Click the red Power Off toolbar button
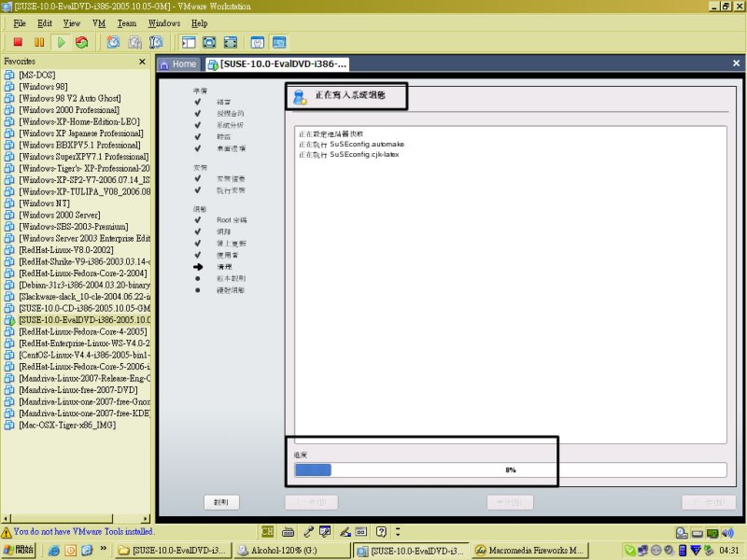Viewport: 747px width, 560px height. 18,42
